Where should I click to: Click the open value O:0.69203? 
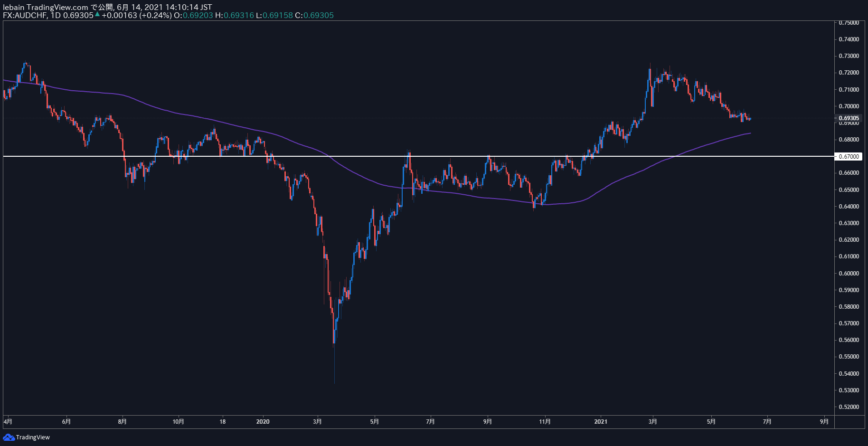pyautogui.click(x=193, y=15)
